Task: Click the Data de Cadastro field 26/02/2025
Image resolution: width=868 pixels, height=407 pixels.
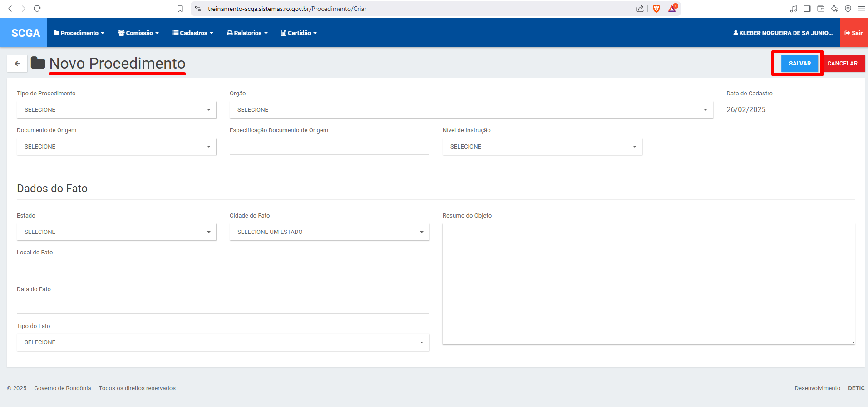Action: click(x=790, y=109)
